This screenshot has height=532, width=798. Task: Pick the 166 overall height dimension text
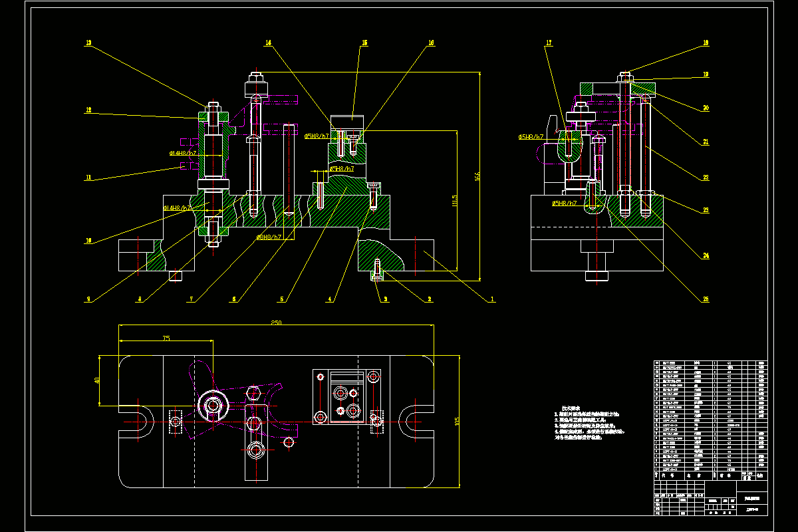point(477,178)
